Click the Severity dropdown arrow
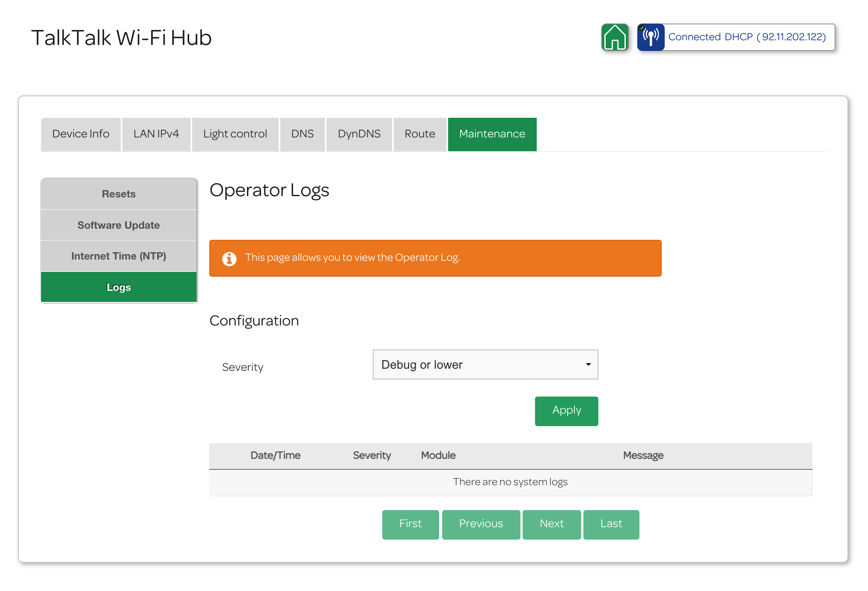868x591 pixels. pos(588,364)
